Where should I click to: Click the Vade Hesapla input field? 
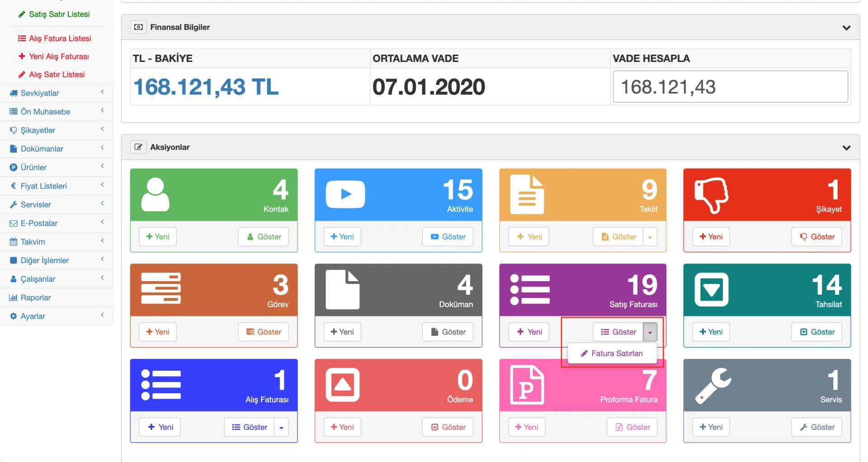pos(730,87)
